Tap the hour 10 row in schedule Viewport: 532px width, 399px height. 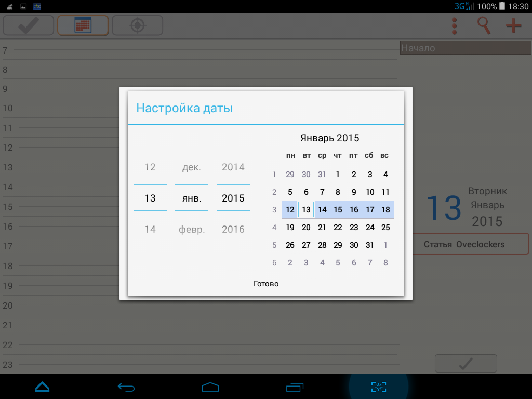(200, 108)
